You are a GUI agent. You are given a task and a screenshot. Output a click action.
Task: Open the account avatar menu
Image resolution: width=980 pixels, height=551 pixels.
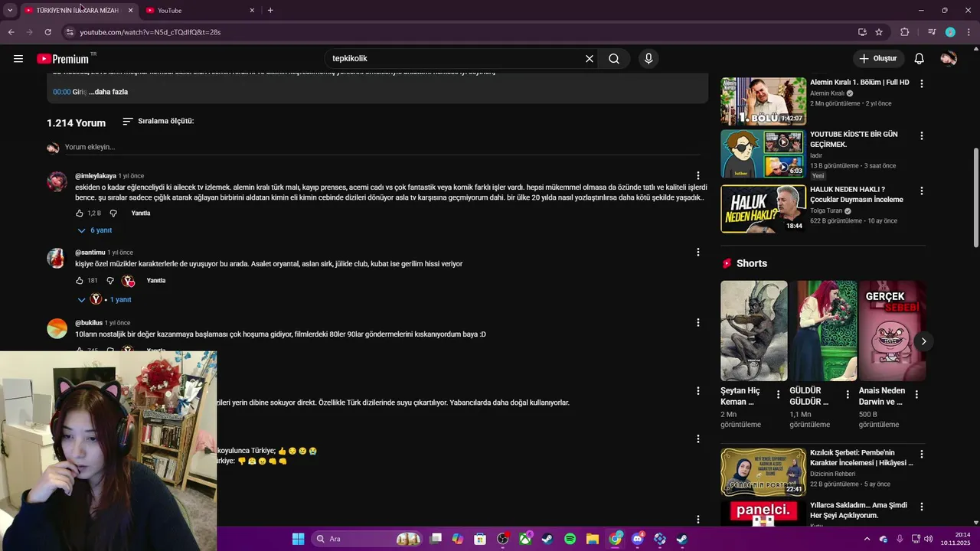click(x=949, y=58)
